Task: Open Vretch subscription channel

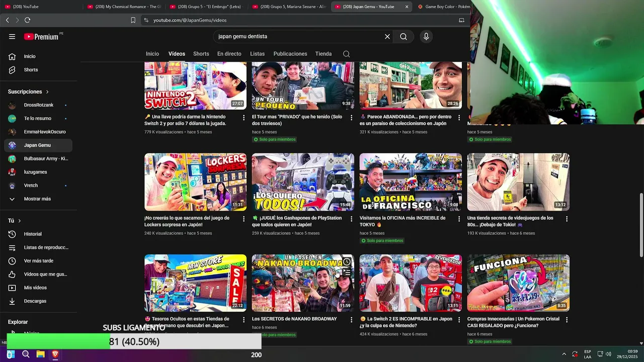Action: (38, 186)
